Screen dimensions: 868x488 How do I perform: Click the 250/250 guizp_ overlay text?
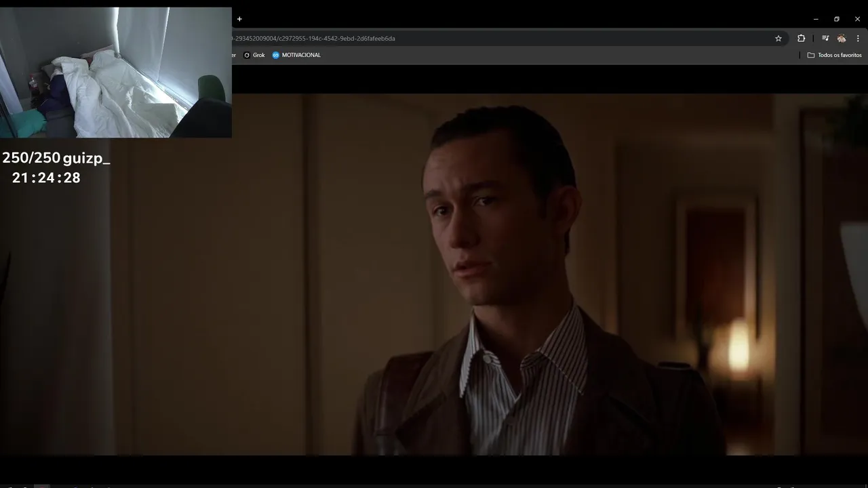point(56,159)
